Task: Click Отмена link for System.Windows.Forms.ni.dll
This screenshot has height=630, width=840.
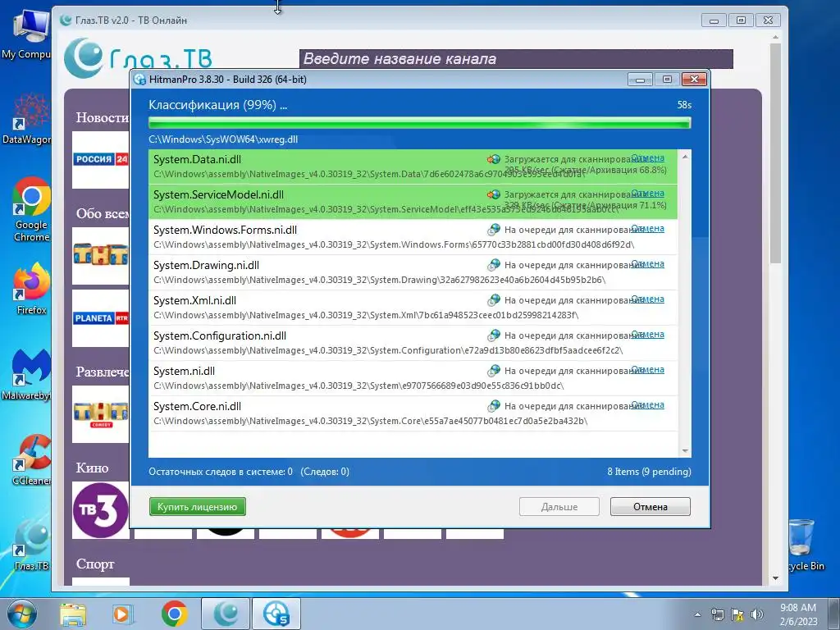Action: click(647, 229)
